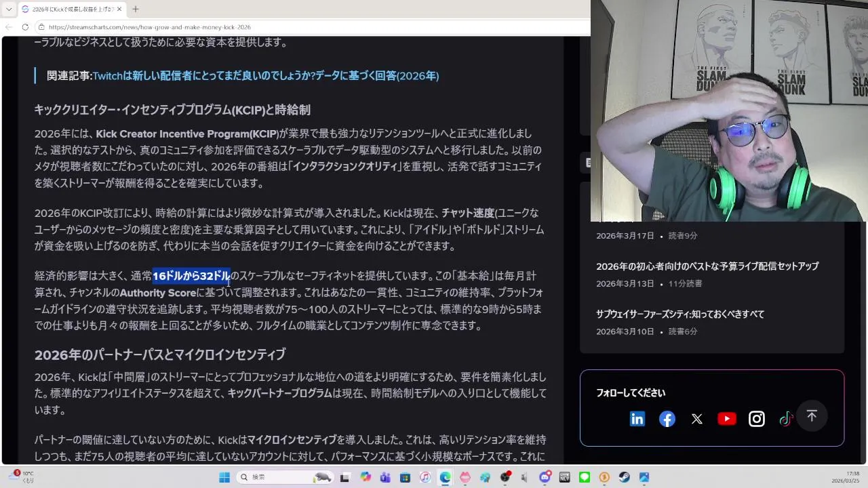Open a new browser tab with plus
This screenshot has width=868, height=488.
click(x=136, y=9)
